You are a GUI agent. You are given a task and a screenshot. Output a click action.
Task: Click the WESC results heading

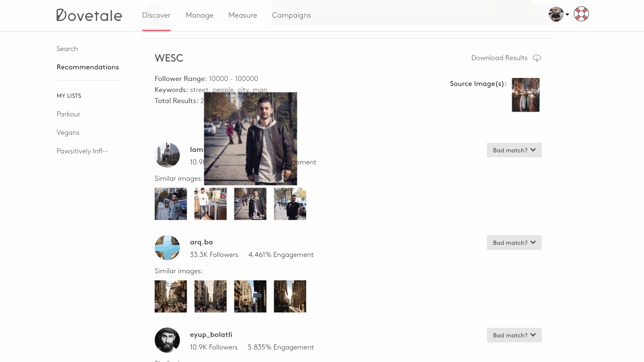click(x=169, y=58)
